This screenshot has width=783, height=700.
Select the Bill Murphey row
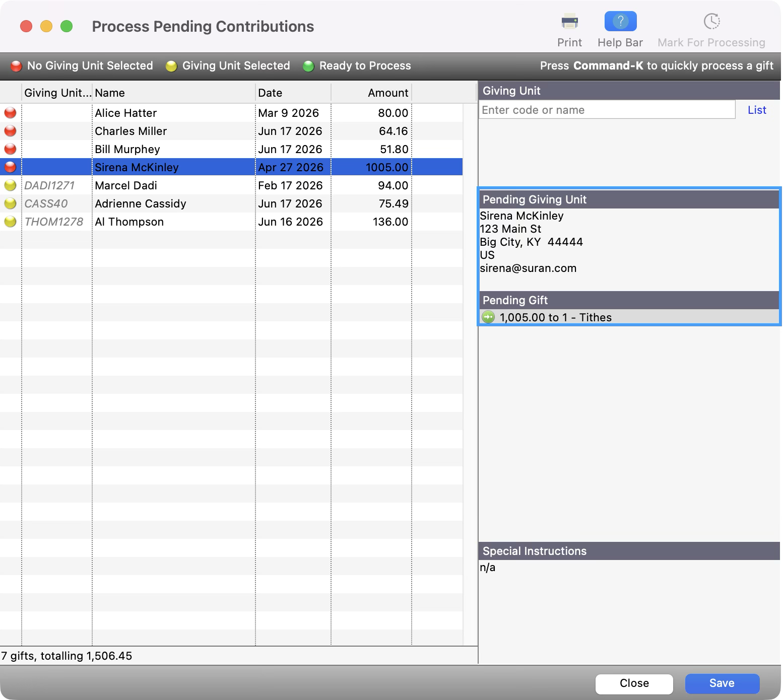231,149
